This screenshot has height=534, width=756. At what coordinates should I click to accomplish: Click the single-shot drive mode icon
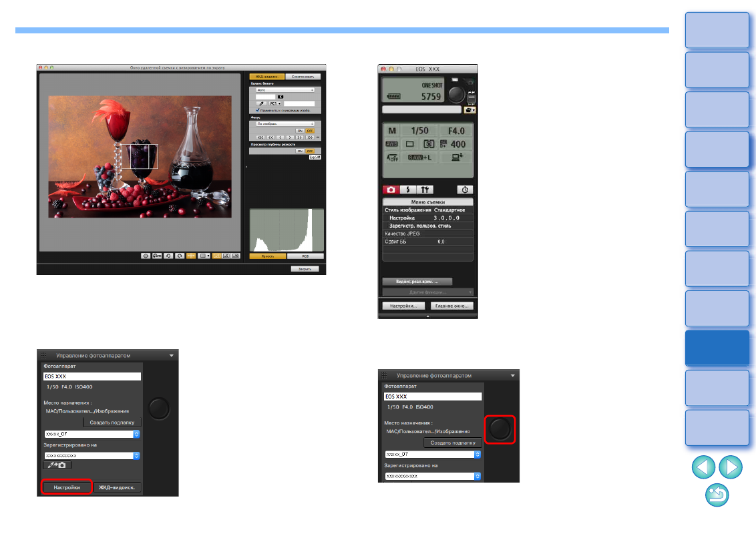(x=410, y=144)
